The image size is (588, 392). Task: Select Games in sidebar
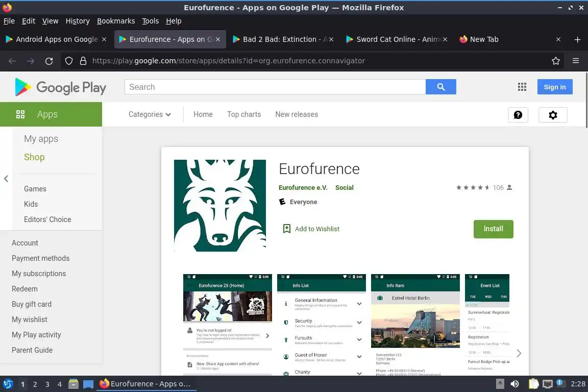35,189
